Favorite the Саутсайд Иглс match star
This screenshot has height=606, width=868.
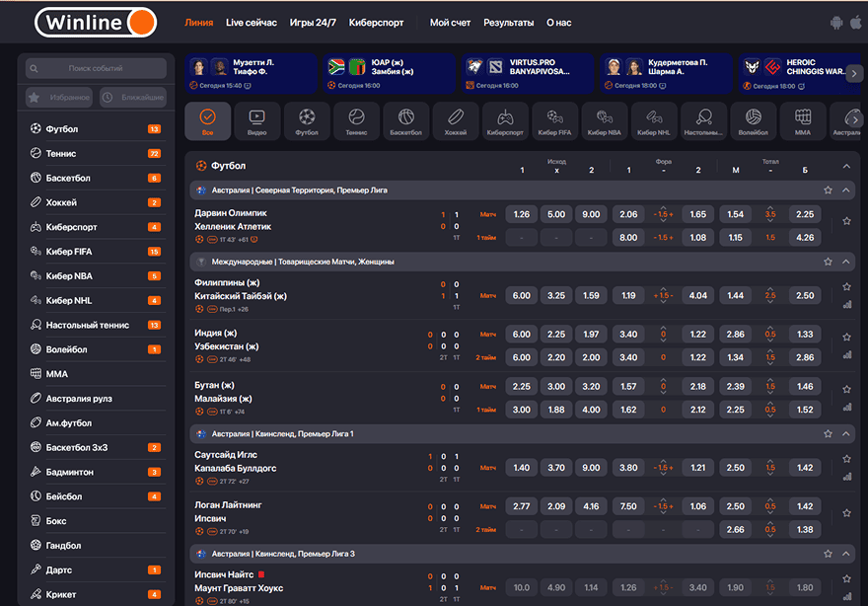click(846, 459)
